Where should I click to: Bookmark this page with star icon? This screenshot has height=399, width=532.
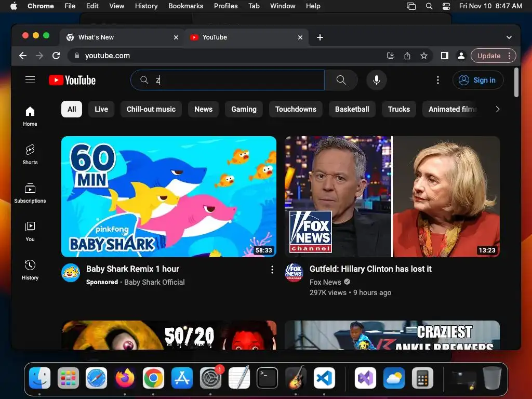tap(424, 56)
